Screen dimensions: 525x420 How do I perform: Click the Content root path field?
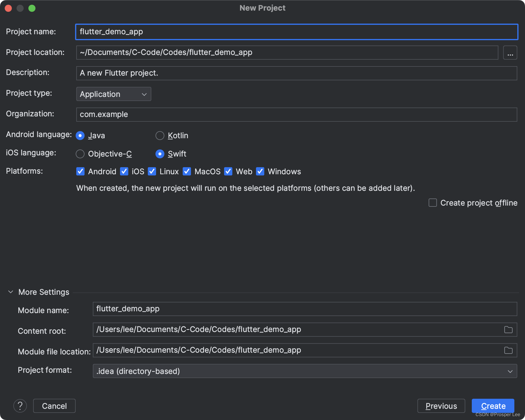(305, 330)
